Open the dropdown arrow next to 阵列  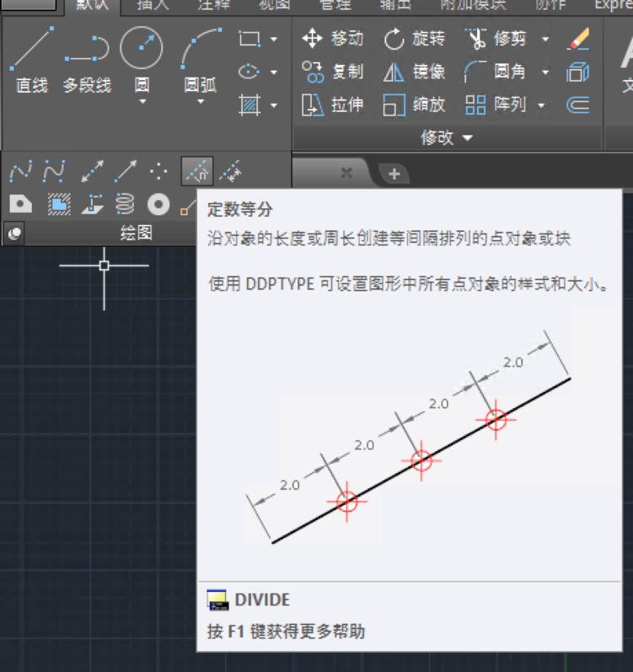coord(541,105)
